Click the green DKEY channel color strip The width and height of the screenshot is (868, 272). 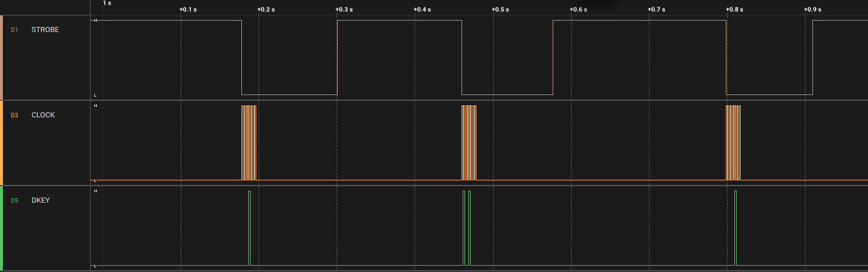point(2,228)
